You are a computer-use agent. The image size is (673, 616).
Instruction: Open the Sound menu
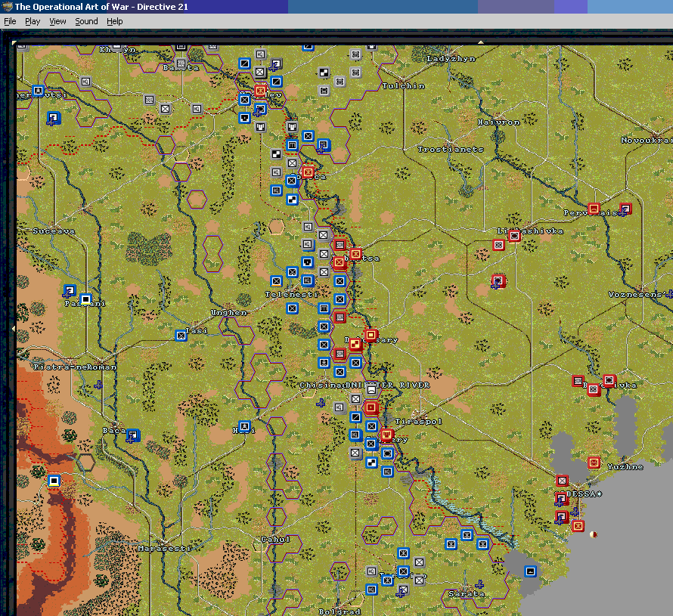(x=86, y=21)
